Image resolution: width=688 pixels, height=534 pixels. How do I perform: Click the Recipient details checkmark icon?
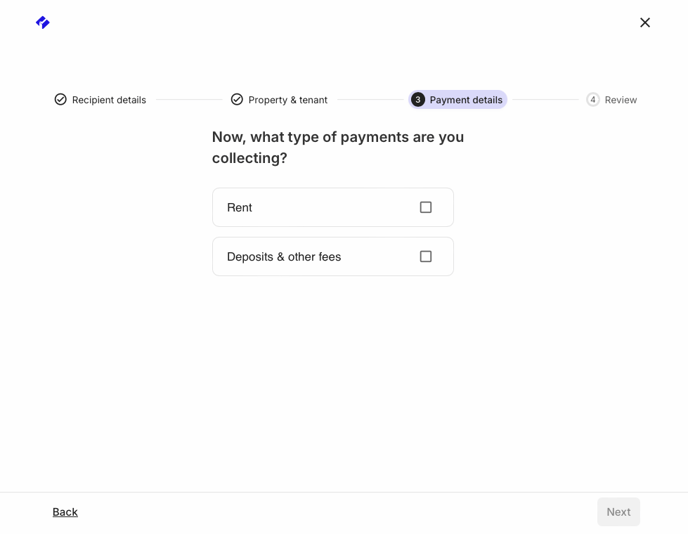pos(61,100)
